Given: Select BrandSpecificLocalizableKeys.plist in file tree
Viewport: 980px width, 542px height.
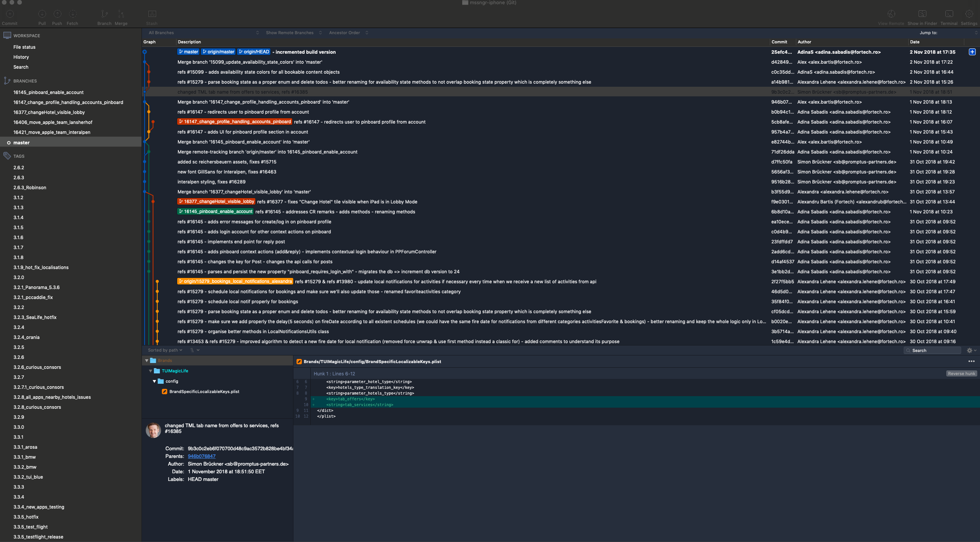Looking at the screenshot, I should 204,392.
